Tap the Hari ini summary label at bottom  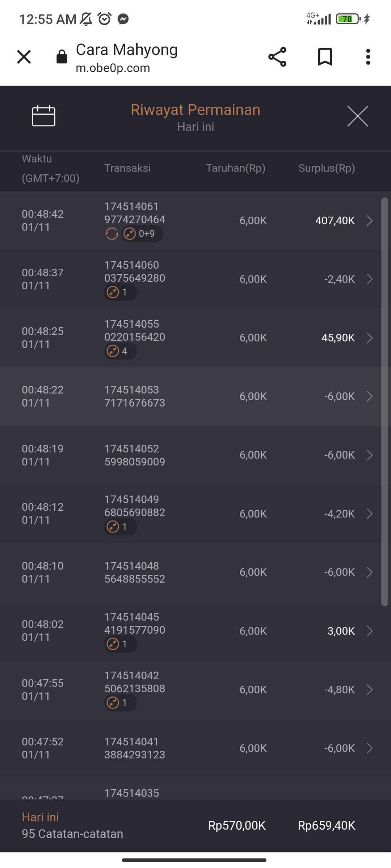[41, 817]
